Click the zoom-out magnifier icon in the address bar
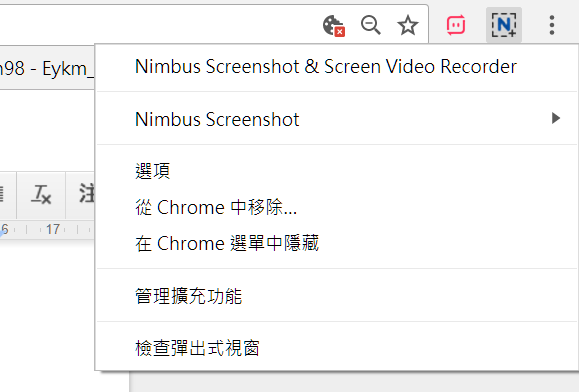The image size is (579, 392). [x=370, y=25]
